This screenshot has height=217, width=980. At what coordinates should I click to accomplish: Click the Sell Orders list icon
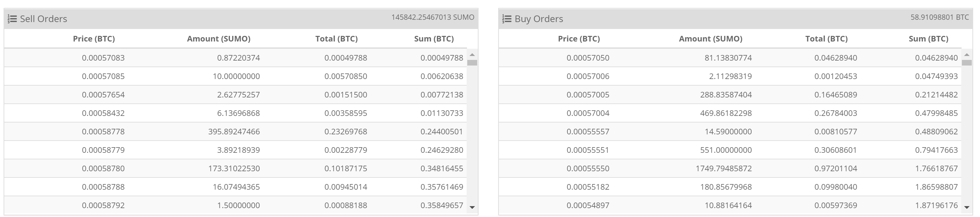12,19
